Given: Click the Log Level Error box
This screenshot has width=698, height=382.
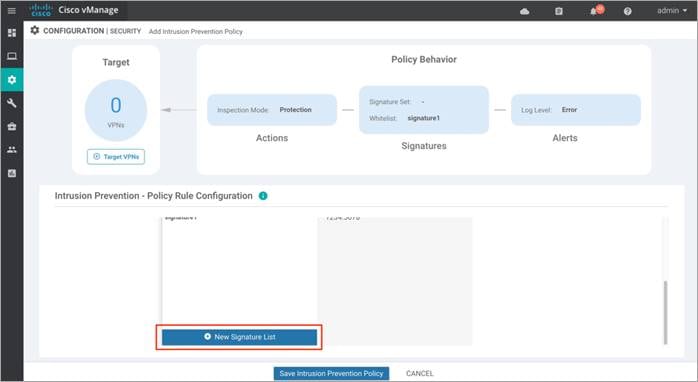Looking at the screenshot, I should point(576,110).
